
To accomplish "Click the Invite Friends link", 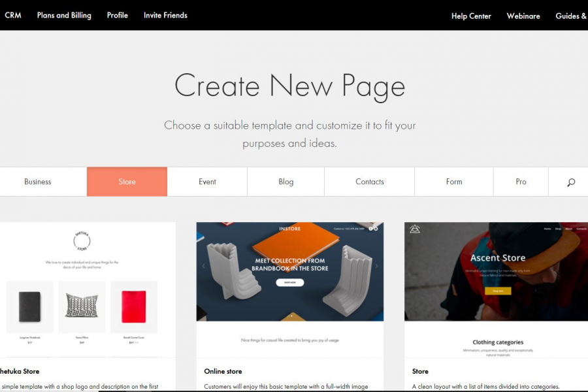I will pos(165,16).
